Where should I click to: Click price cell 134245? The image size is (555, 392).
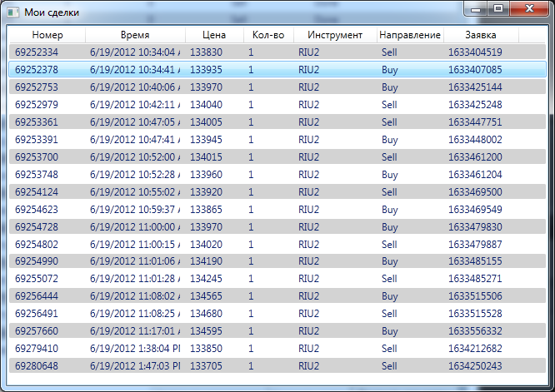coord(206,279)
